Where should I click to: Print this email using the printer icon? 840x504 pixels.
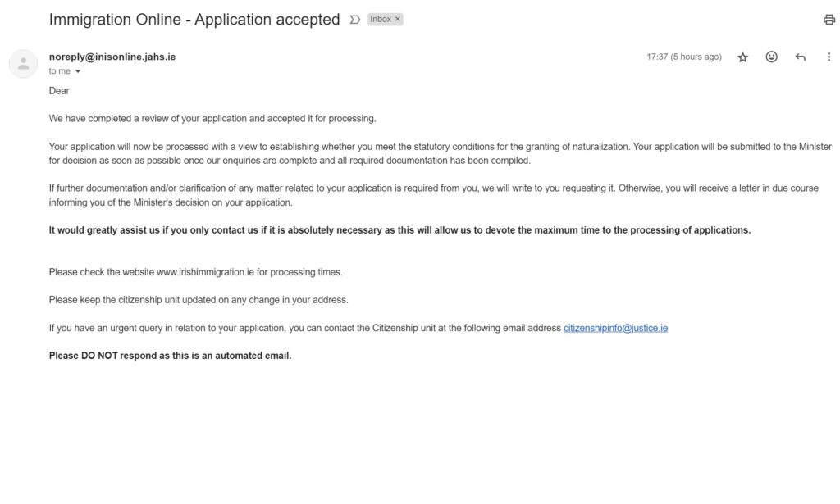pyautogui.click(x=829, y=19)
